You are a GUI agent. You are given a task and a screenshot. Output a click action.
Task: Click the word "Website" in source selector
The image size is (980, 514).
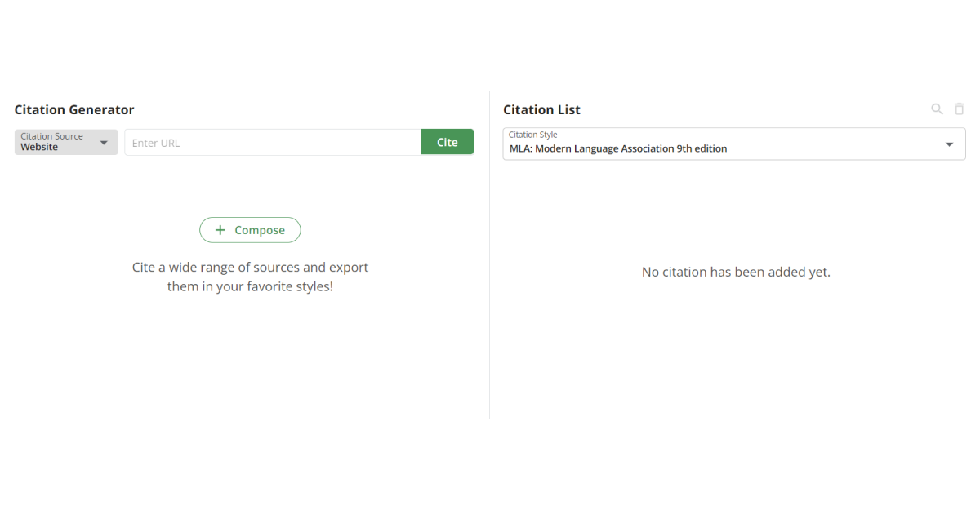point(39,148)
